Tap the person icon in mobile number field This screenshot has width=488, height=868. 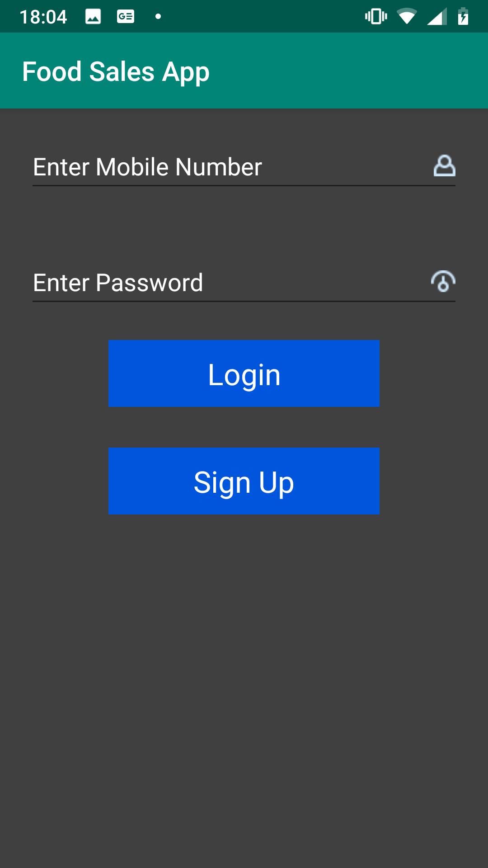pyautogui.click(x=444, y=166)
